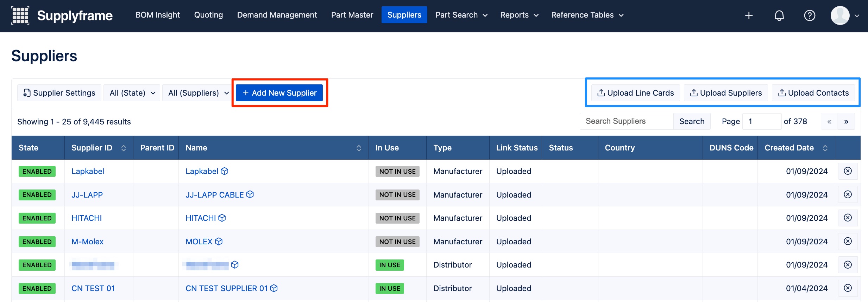Remove the Lapkabel row with its X icon
Viewport: 868px width, 302px height.
848,171
